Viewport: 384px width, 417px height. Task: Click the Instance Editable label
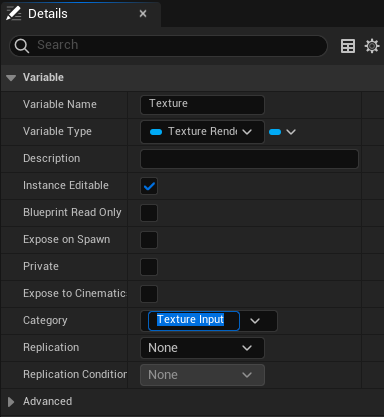pyautogui.click(x=66, y=185)
